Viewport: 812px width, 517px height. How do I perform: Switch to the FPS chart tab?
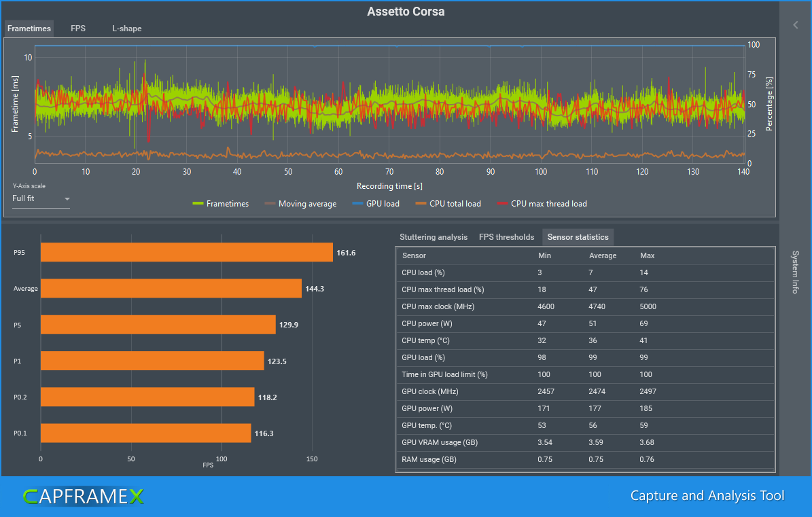(x=78, y=29)
